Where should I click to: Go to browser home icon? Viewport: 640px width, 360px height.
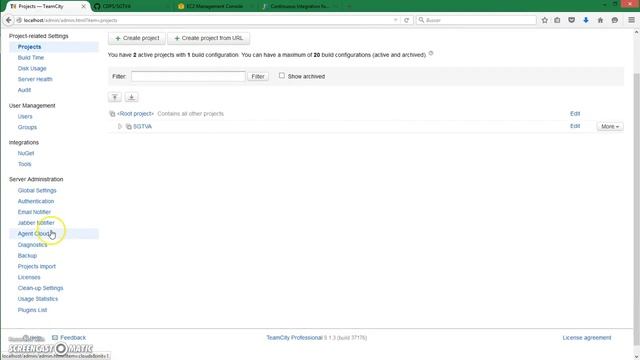click(x=600, y=20)
